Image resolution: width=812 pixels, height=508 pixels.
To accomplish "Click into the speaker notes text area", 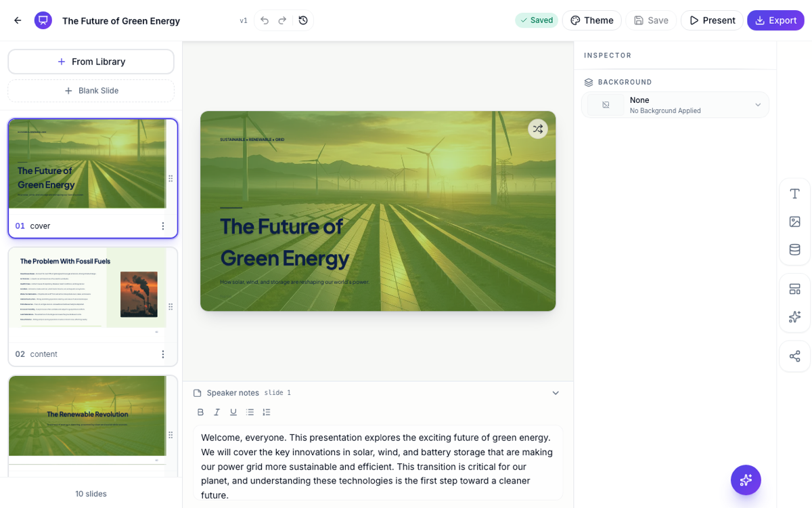I will pyautogui.click(x=378, y=463).
